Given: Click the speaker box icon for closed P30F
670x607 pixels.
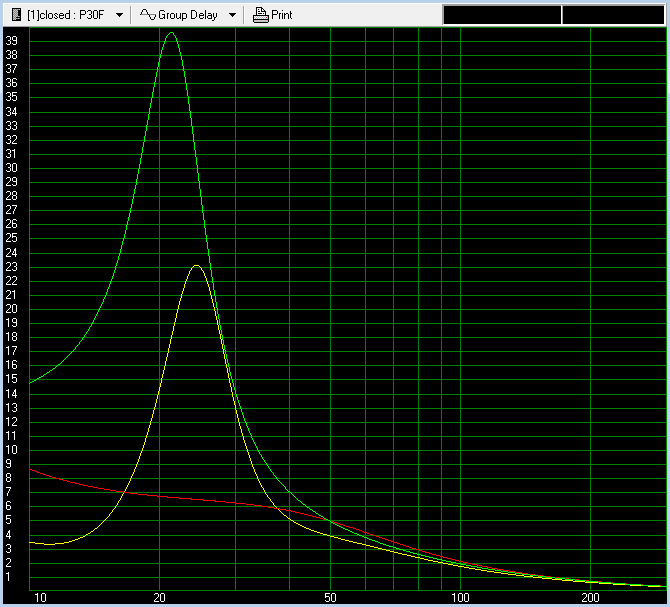Looking at the screenshot, I should (15, 15).
